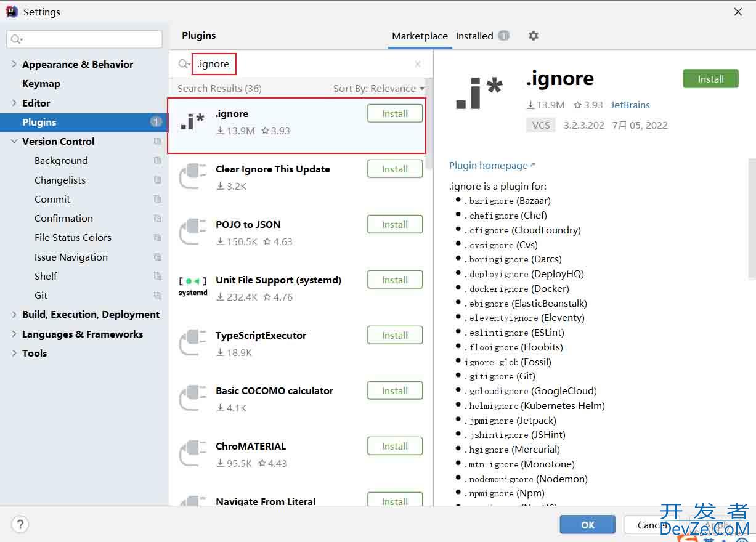Screen dimensions: 756x542
Task: Click project-level icon beside Confirmation
Action: (157, 219)
